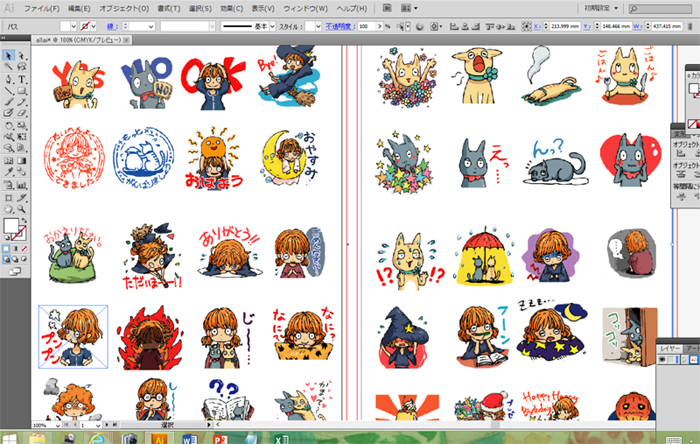Select the Rectangle tool

[21, 91]
